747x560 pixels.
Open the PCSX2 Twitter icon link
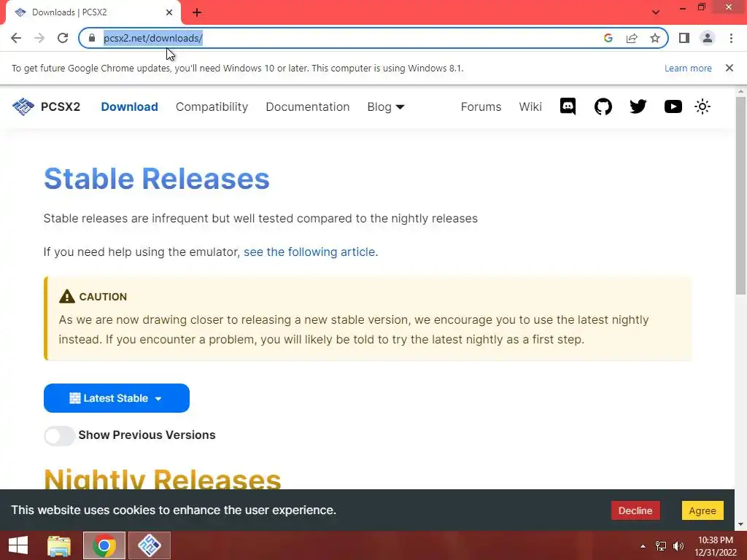(x=638, y=106)
